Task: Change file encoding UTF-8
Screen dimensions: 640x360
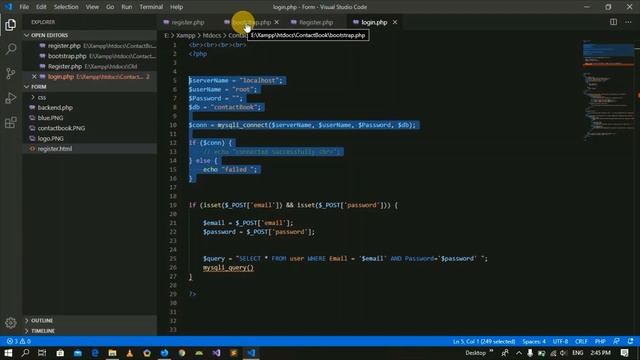Action: click(x=560, y=341)
